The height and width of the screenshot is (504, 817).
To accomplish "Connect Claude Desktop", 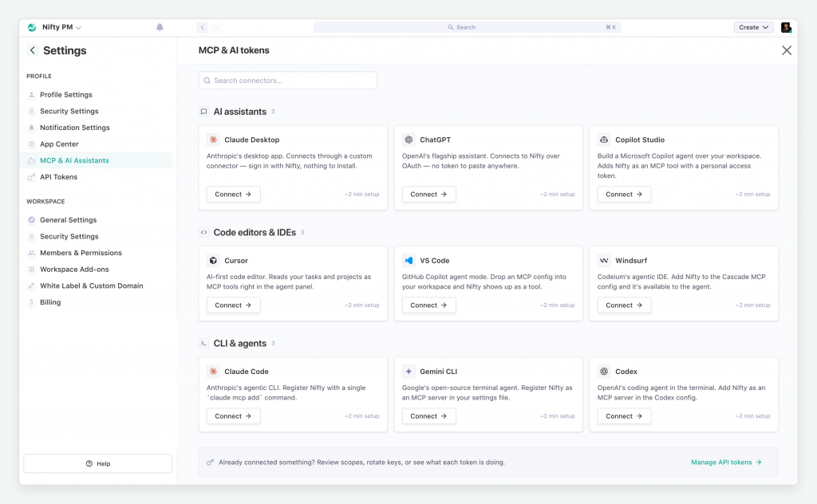I will click(234, 195).
